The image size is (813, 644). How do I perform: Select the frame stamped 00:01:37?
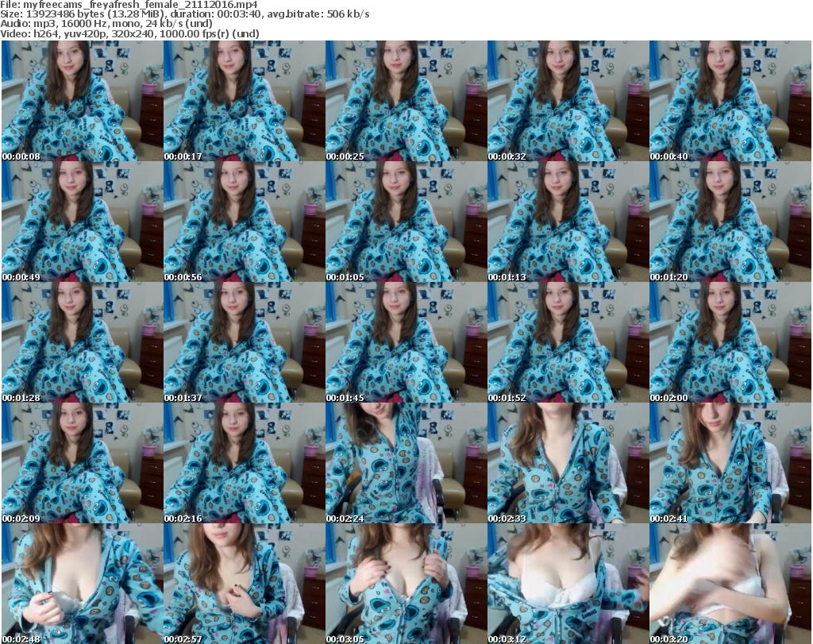pyautogui.click(x=244, y=342)
